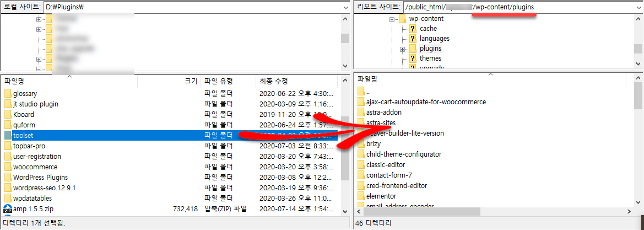Viewport: 644px width, 230px height.
Task: Click the question-mark folder icon for languages
Action: (x=413, y=38)
